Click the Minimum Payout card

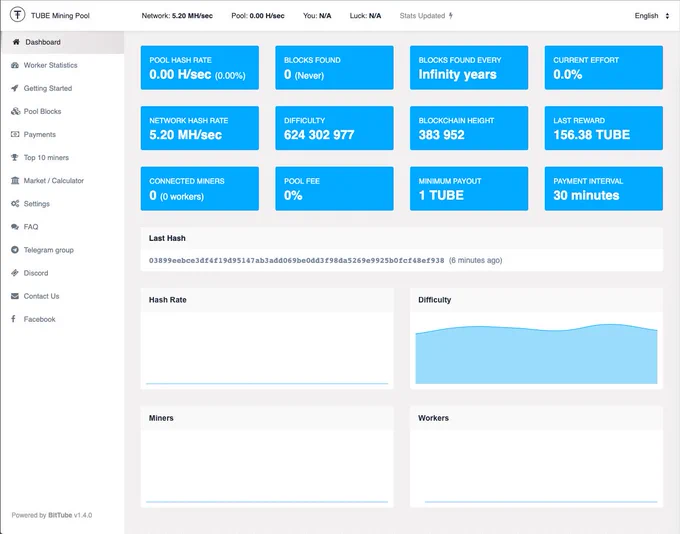point(469,189)
